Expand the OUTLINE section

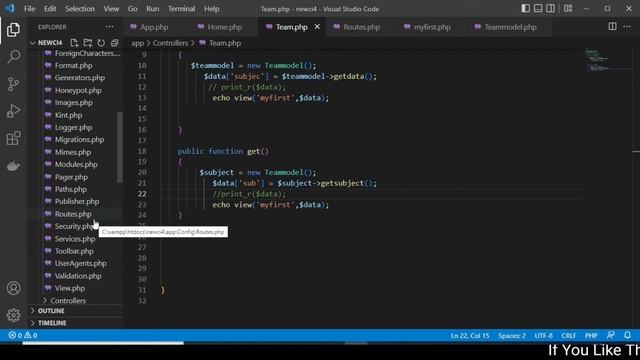click(x=51, y=311)
